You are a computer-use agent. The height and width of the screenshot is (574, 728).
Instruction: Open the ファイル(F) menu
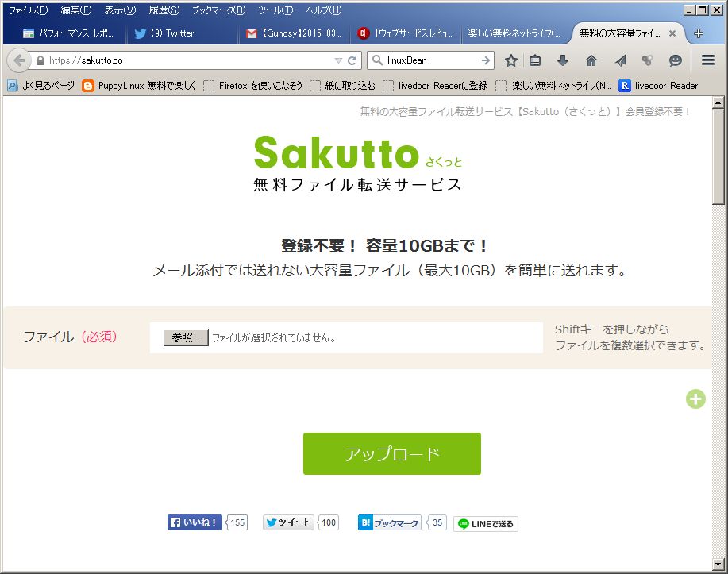coord(29,10)
